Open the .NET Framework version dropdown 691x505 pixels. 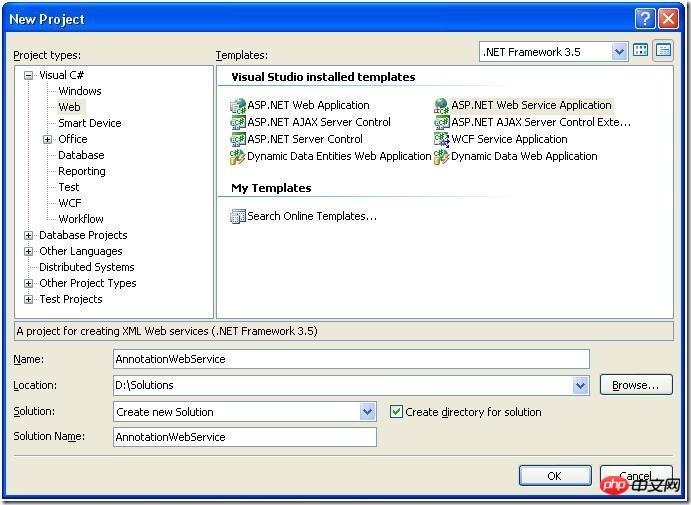(x=619, y=52)
